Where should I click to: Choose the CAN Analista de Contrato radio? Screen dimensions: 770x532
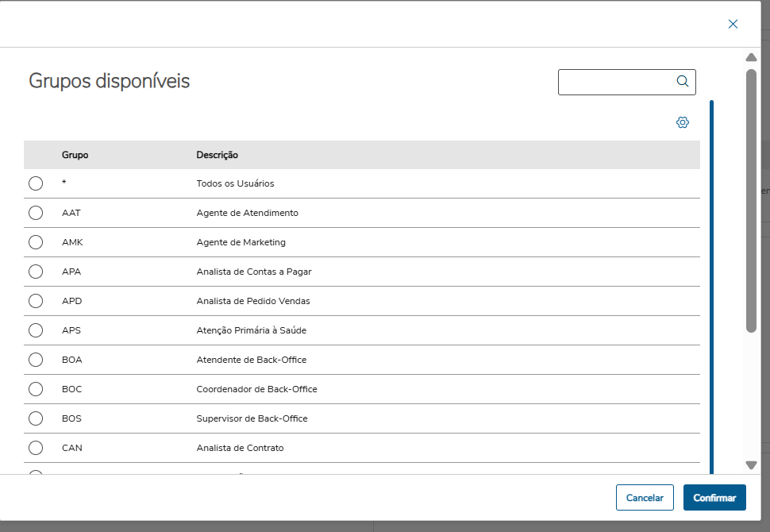[x=36, y=448]
